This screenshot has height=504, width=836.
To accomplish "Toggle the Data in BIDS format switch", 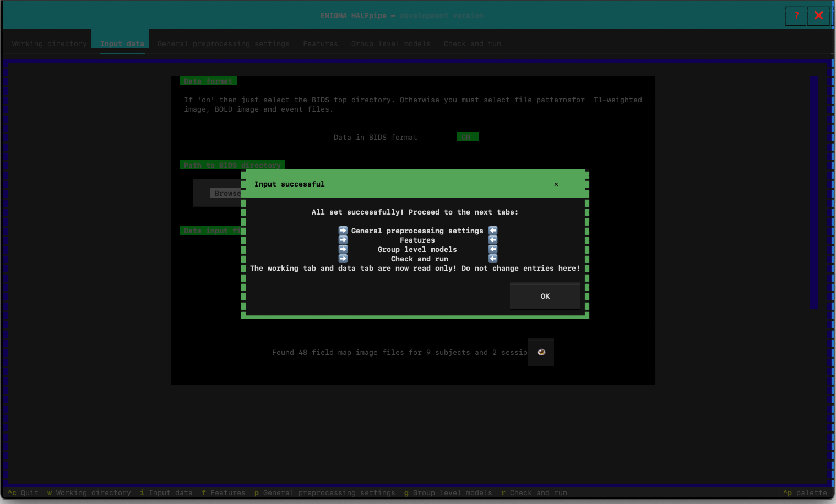I will pos(468,137).
